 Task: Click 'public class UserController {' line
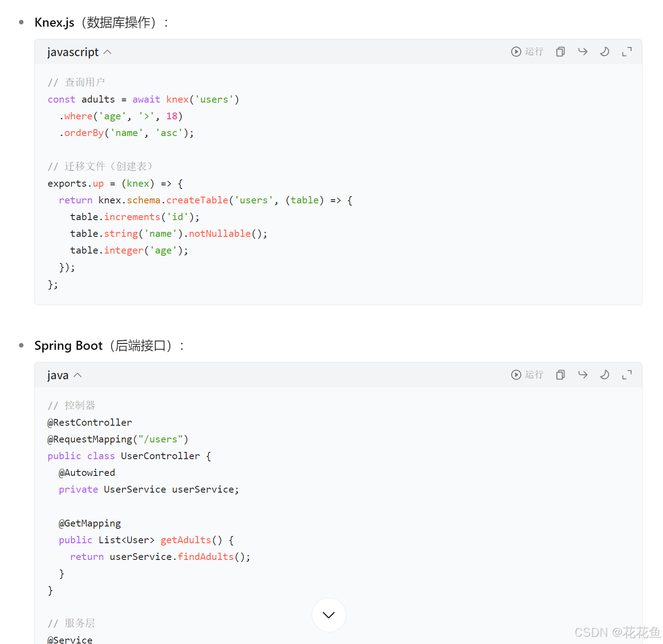click(x=129, y=456)
